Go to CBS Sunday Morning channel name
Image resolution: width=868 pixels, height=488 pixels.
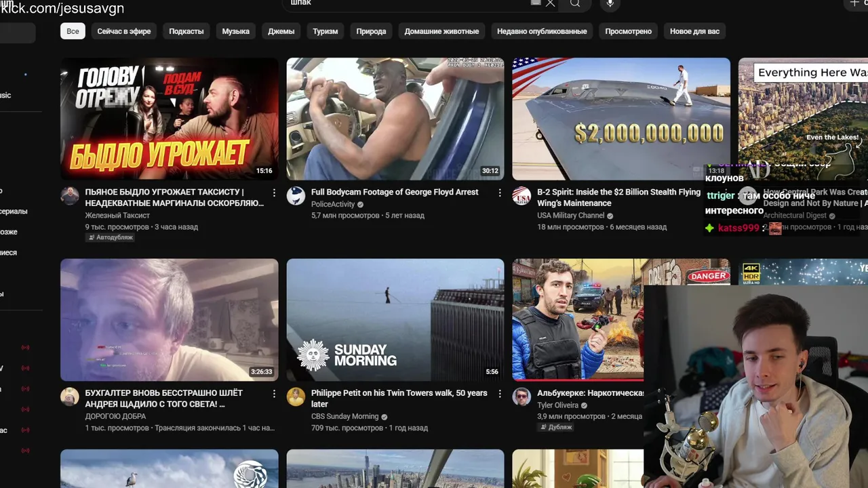click(344, 416)
